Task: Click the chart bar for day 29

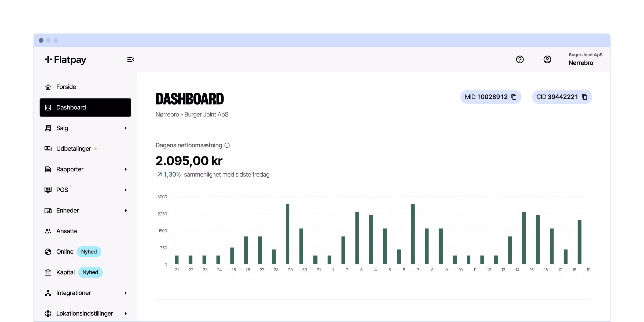Action: (287, 234)
